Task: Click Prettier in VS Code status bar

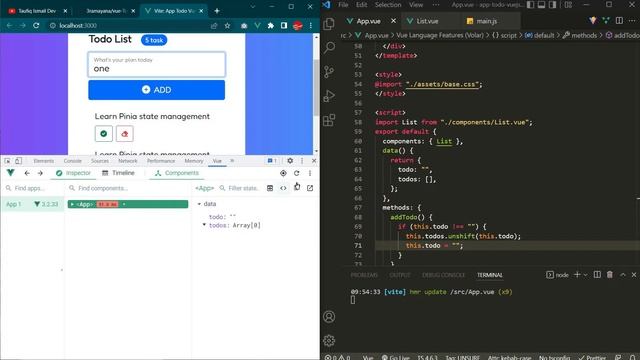Action: (x=592, y=357)
